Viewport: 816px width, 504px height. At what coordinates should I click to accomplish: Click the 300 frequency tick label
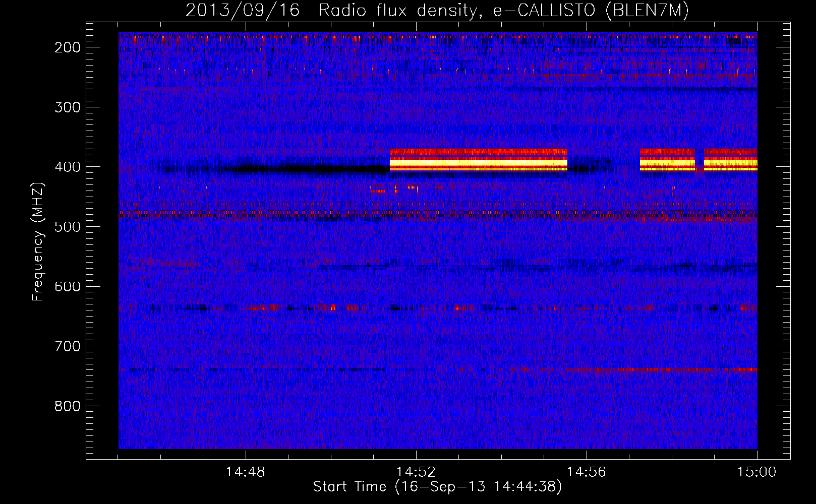(67, 107)
